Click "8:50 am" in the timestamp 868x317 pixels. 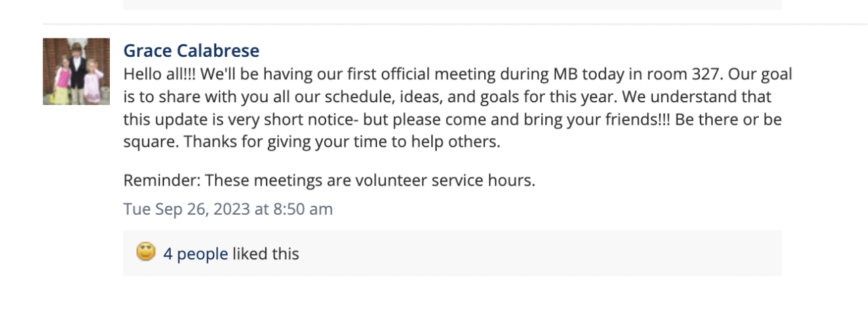point(302,209)
